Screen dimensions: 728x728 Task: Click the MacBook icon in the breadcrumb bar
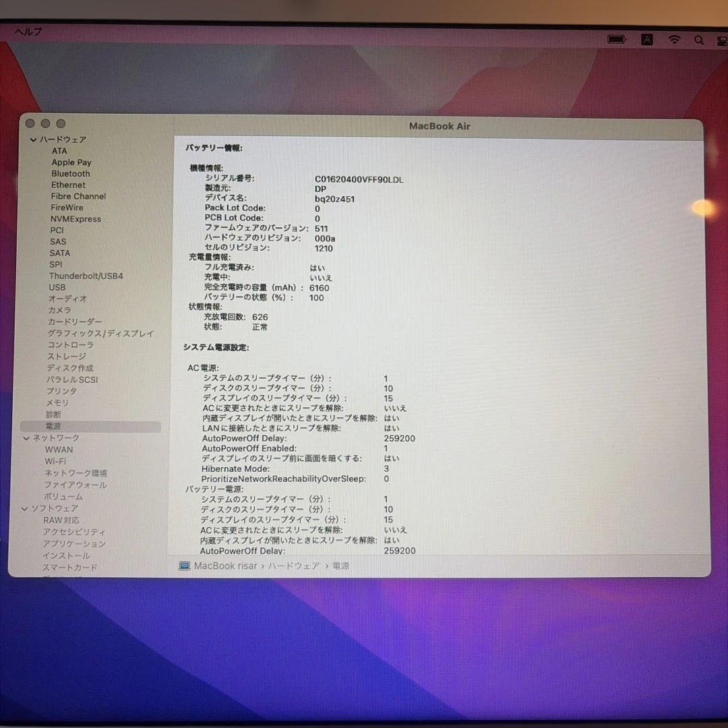[x=183, y=566]
